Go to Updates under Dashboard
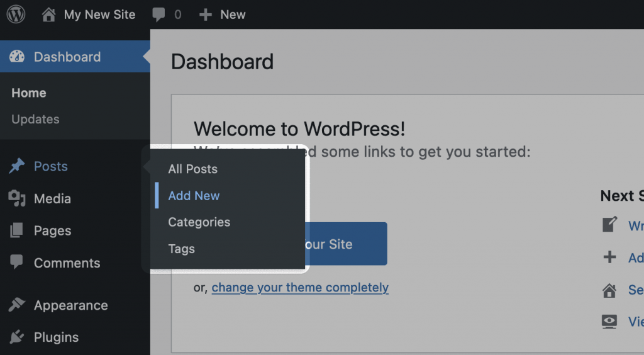 (x=35, y=119)
